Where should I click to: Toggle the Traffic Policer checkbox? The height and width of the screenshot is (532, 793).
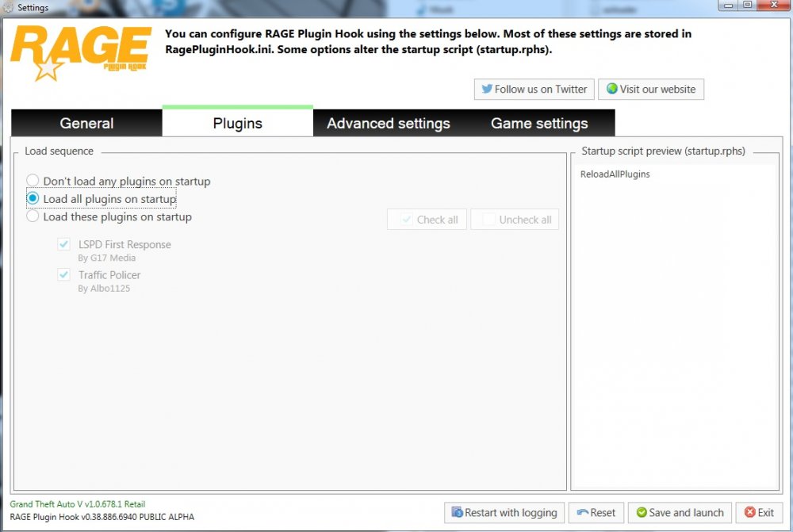click(x=63, y=274)
